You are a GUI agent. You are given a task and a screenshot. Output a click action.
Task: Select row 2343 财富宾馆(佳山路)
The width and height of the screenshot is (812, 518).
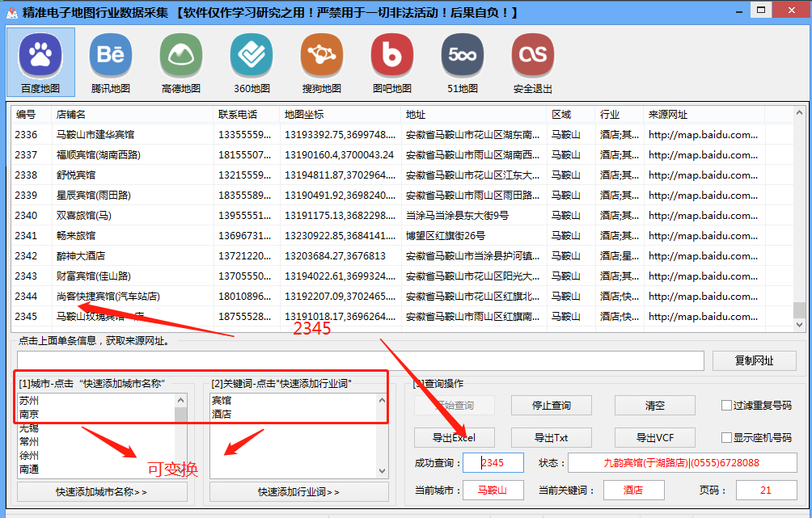coord(402,276)
